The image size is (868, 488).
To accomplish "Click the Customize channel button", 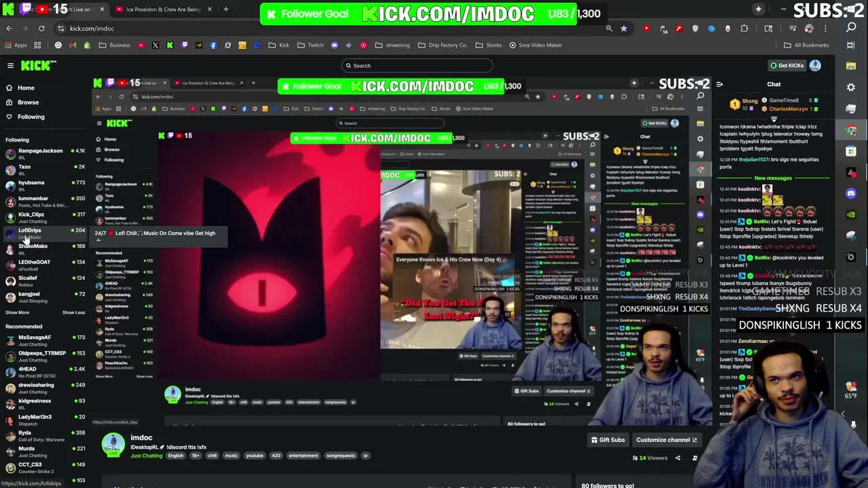I will (x=667, y=440).
